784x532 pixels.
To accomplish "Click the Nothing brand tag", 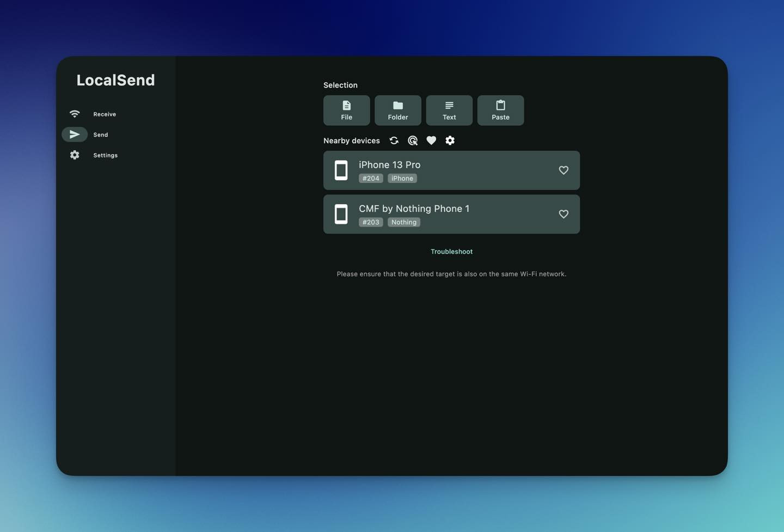I will 404,222.
